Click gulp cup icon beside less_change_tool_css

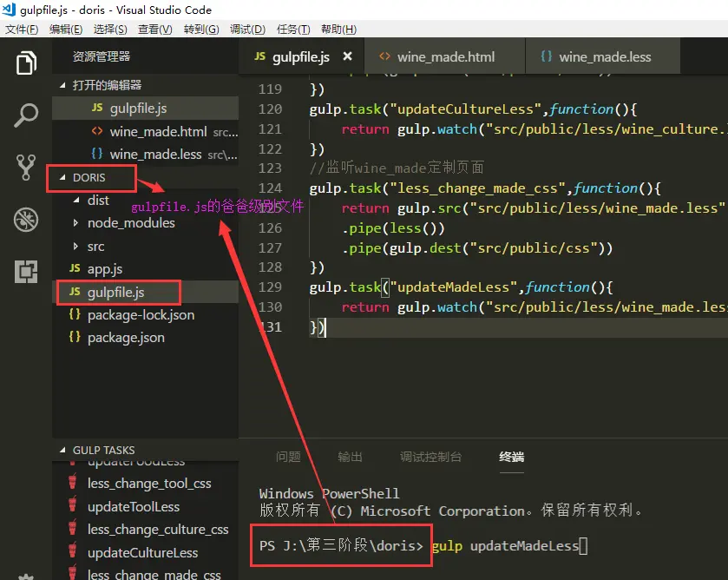(72, 482)
